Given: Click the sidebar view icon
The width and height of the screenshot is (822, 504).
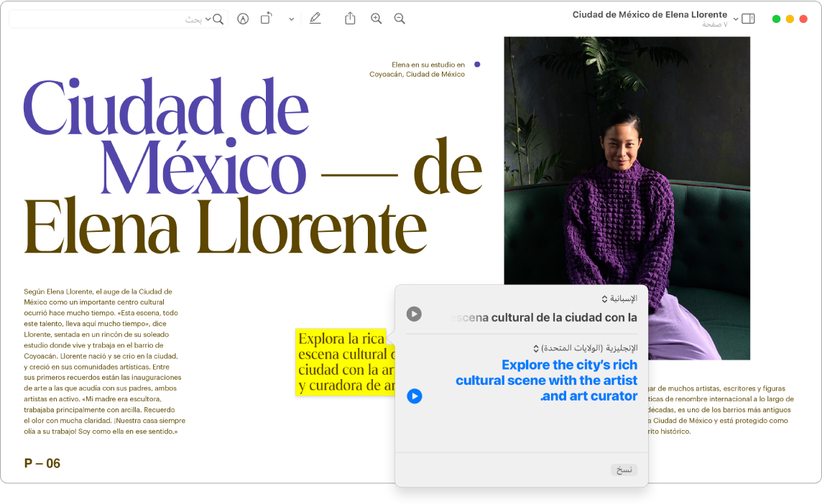Looking at the screenshot, I should (x=748, y=19).
